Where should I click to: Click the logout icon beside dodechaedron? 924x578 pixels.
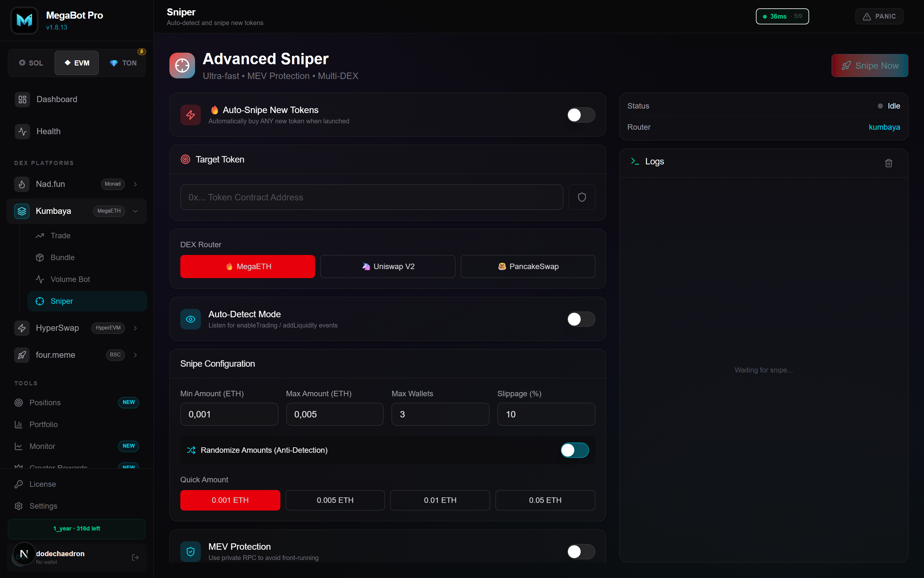(135, 557)
